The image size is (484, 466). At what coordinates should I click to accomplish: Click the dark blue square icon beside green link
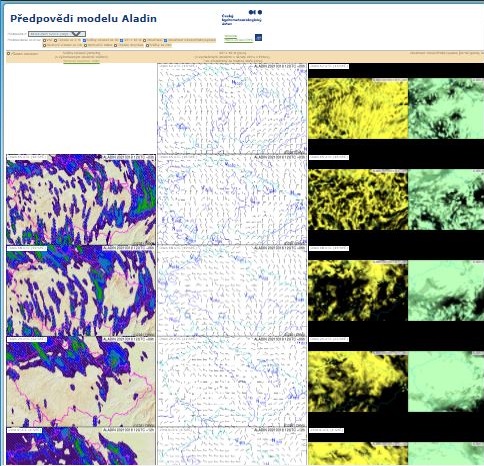click(258, 38)
